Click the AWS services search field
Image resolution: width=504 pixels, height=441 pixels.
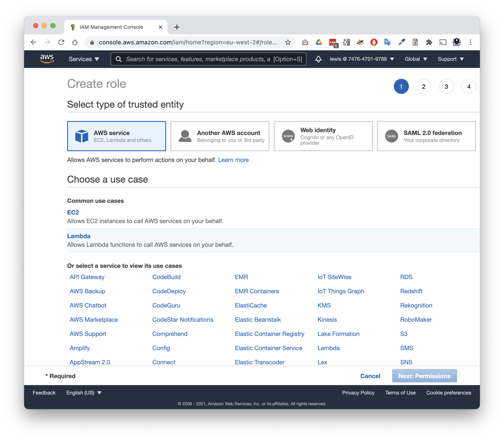209,59
